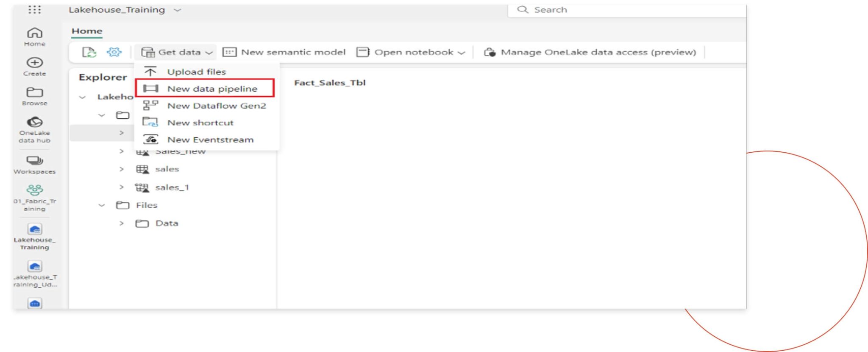Click the New shortcut folder icon
This screenshot has width=868, height=352.
pyautogui.click(x=150, y=122)
